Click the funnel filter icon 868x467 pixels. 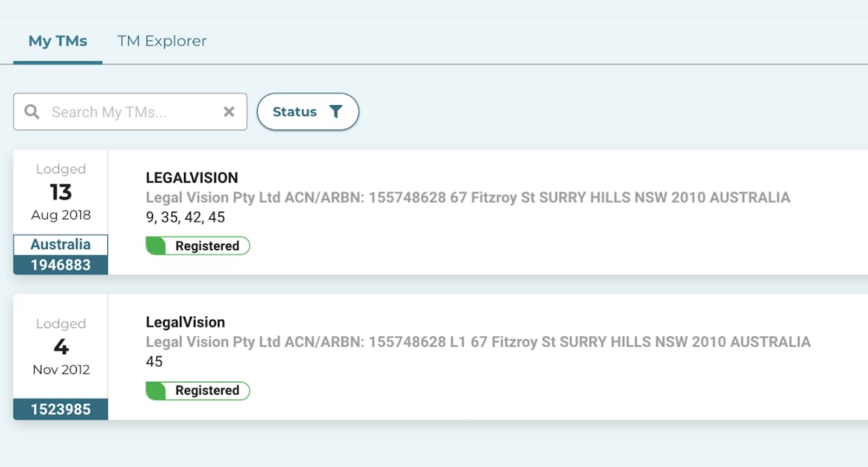[x=335, y=112]
